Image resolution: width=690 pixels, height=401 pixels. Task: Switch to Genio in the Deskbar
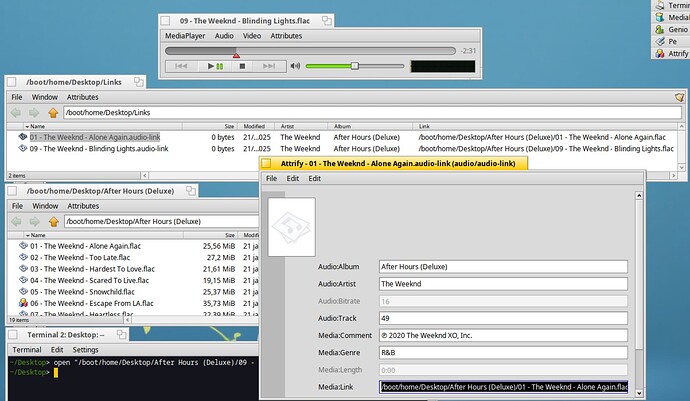tap(672, 29)
